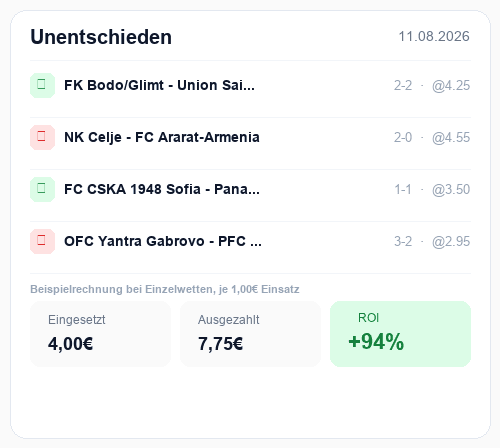This screenshot has width=500, height=448.
Task: Click the @3.50 odds value
Action: point(451,190)
